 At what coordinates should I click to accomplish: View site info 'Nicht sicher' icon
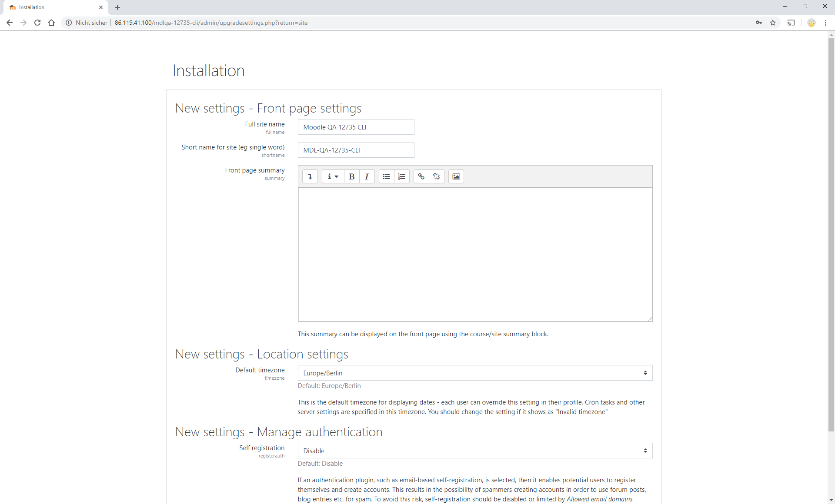click(x=69, y=23)
